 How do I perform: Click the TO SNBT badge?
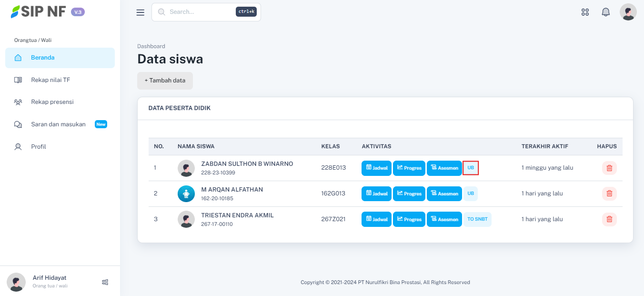coord(477,219)
